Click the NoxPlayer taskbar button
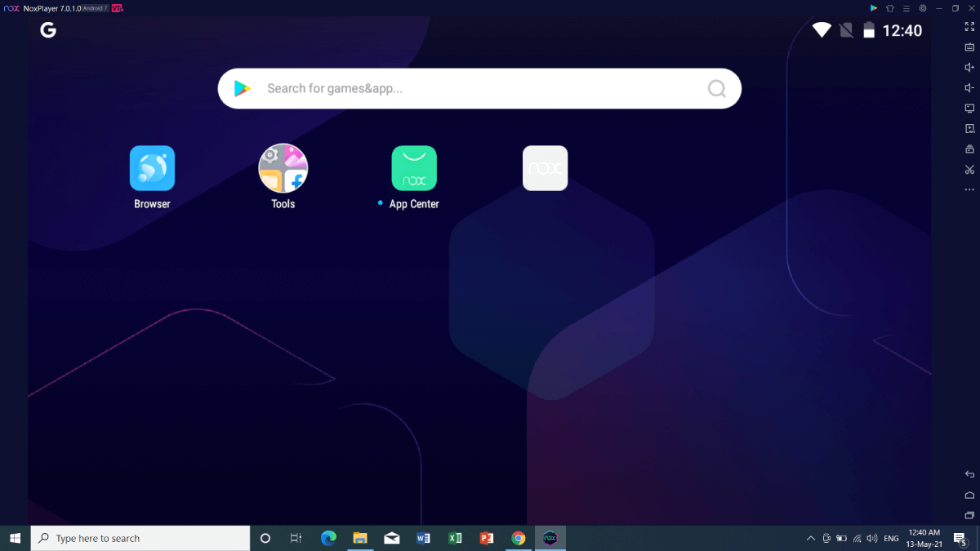Image resolution: width=980 pixels, height=551 pixels. (x=550, y=538)
